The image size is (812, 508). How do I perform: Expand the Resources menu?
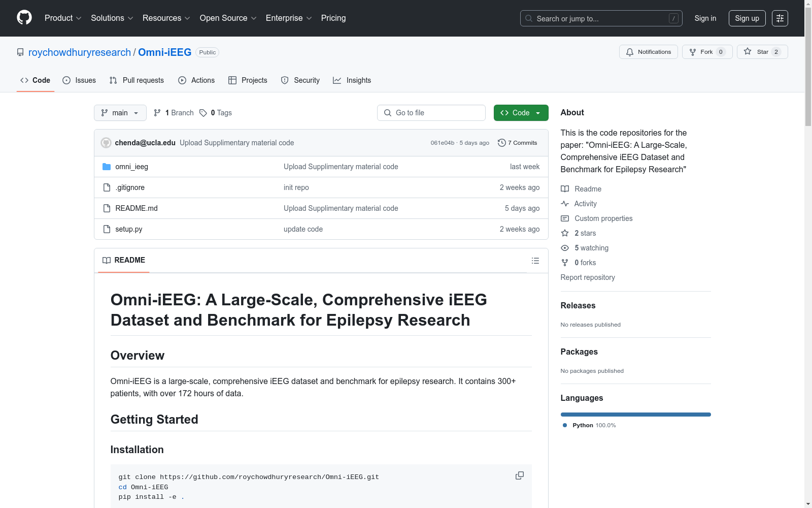166,18
